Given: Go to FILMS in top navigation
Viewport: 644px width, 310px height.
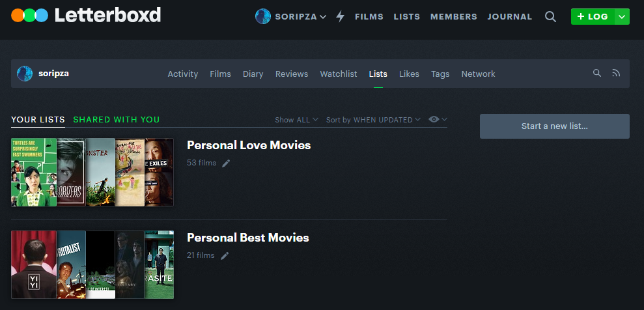Looking at the screenshot, I should (369, 17).
